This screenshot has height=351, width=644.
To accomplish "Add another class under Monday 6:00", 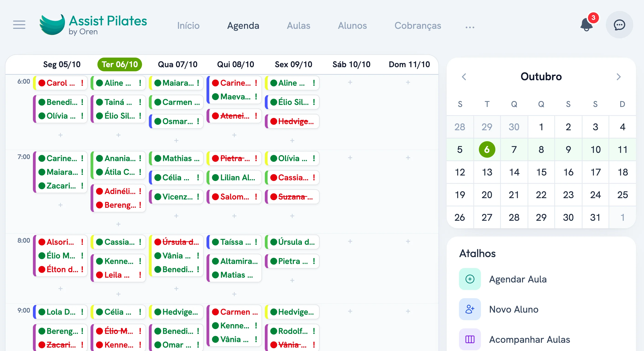I will pos(61,135).
